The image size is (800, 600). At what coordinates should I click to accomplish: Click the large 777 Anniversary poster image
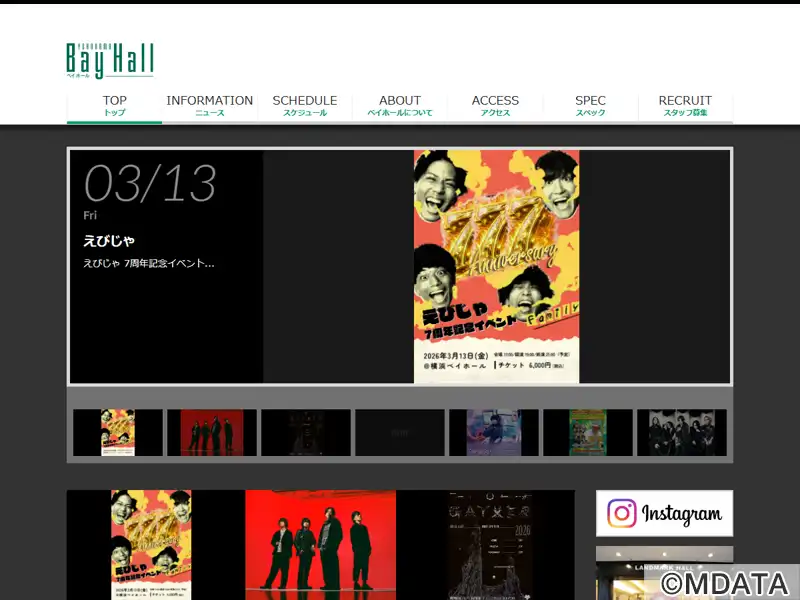point(496,266)
